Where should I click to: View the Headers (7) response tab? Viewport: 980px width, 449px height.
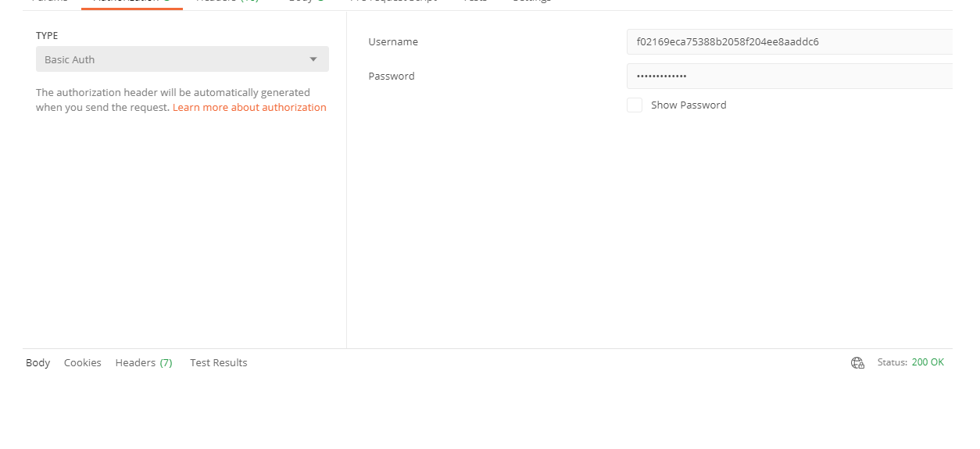point(144,362)
